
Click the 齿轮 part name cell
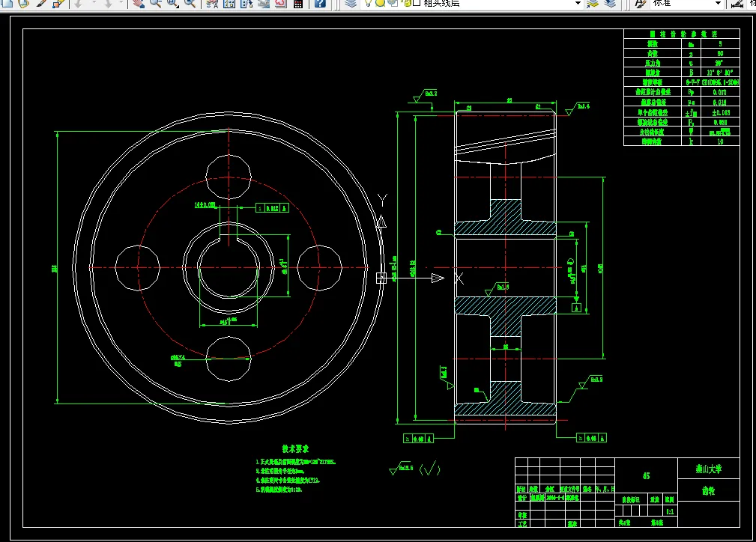coord(708,490)
